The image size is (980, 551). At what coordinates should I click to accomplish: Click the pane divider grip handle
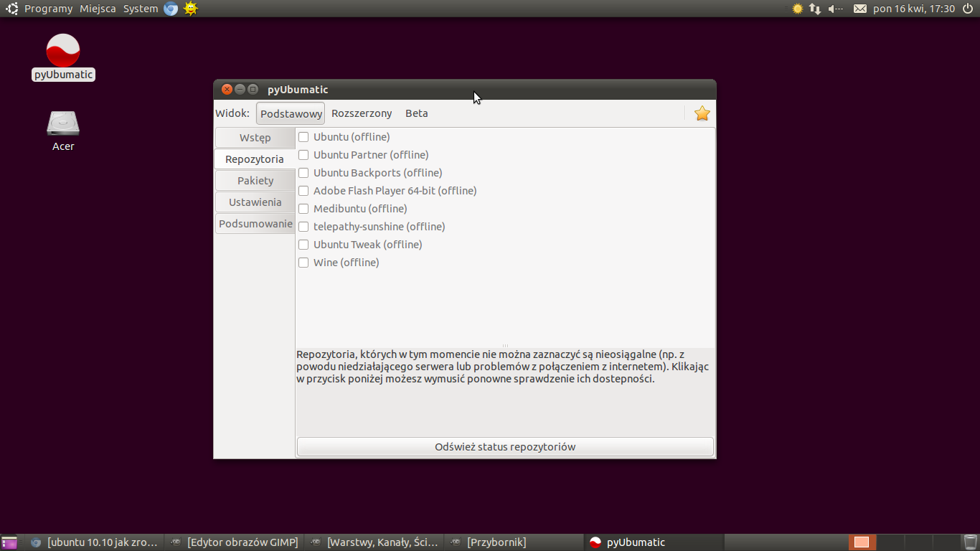coord(505,346)
